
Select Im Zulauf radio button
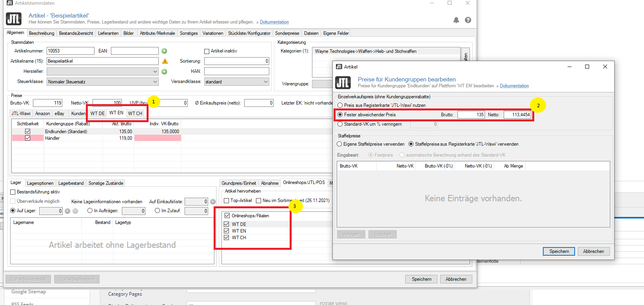[157, 211]
